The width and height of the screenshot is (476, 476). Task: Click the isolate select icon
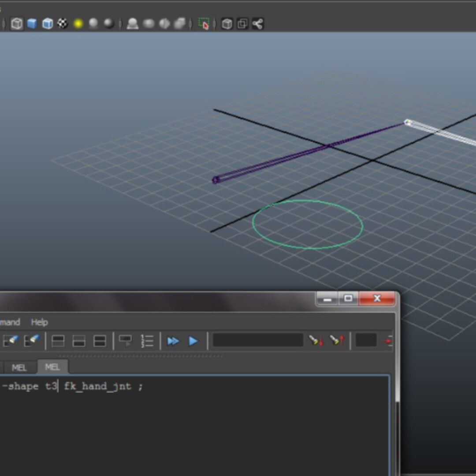tap(203, 23)
